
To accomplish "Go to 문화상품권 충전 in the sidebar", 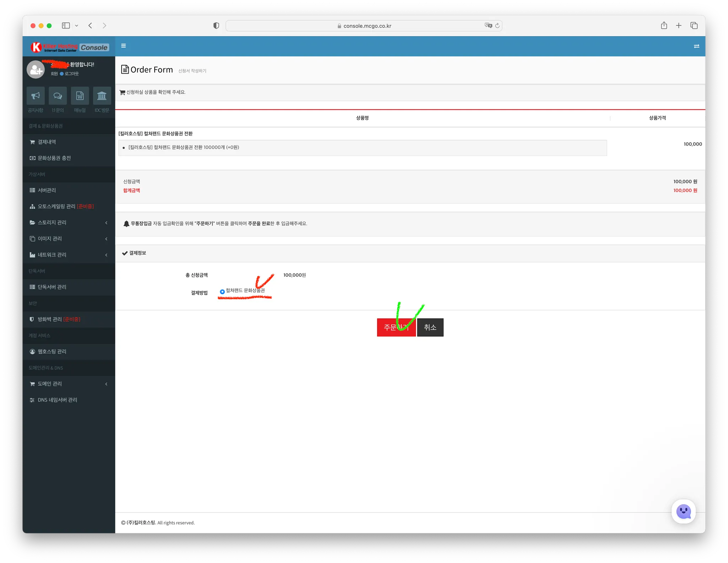I will pyautogui.click(x=54, y=158).
